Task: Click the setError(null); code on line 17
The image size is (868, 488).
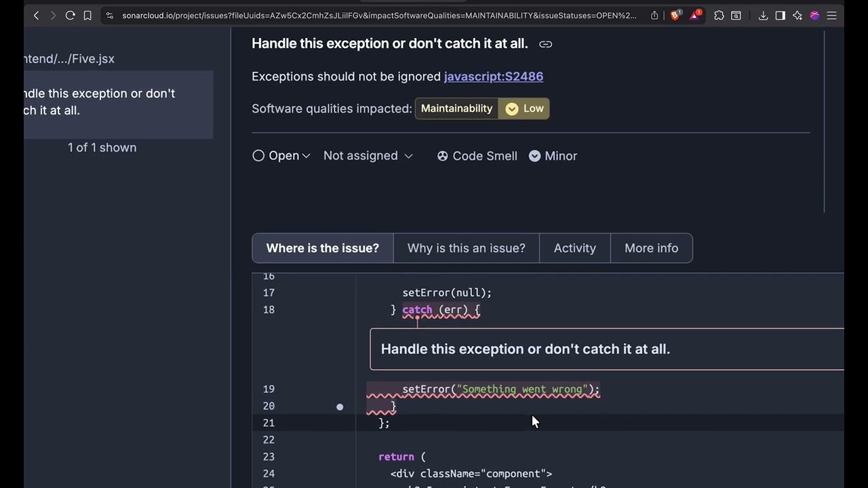Action: [447, 293]
